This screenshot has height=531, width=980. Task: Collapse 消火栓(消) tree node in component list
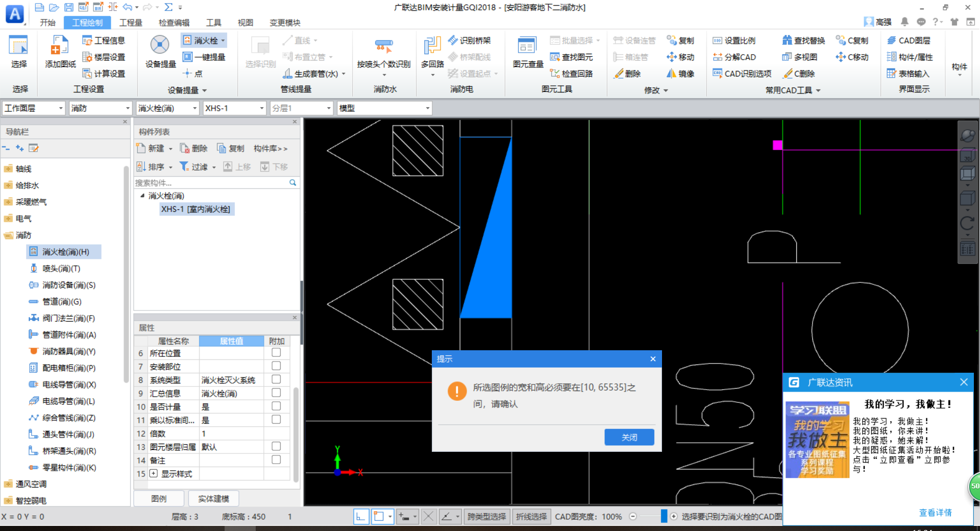142,196
